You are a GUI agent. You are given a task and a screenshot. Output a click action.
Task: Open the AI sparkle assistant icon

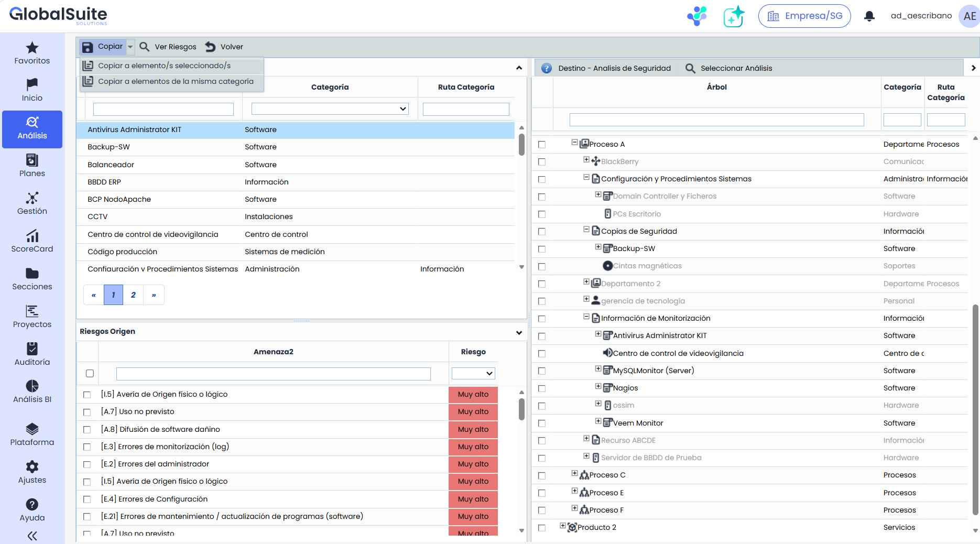point(734,16)
